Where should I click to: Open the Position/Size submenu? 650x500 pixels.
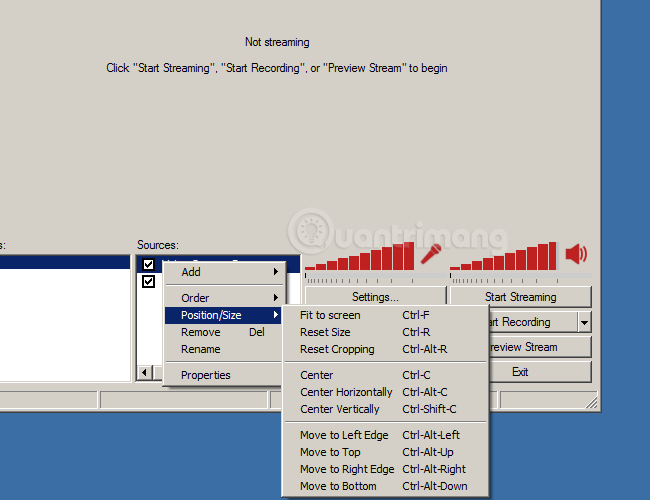pos(224,315)
